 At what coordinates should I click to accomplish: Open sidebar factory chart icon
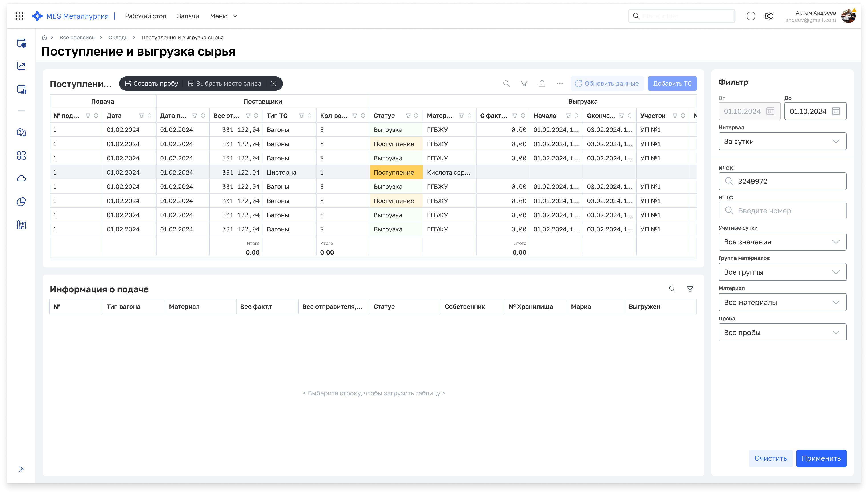tap(21, 225)
